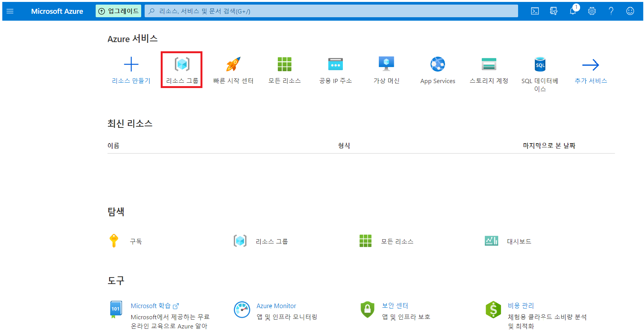Open 리소스 그룹 icon under 탐색
The image size is (644, 333).
(240, 241)
